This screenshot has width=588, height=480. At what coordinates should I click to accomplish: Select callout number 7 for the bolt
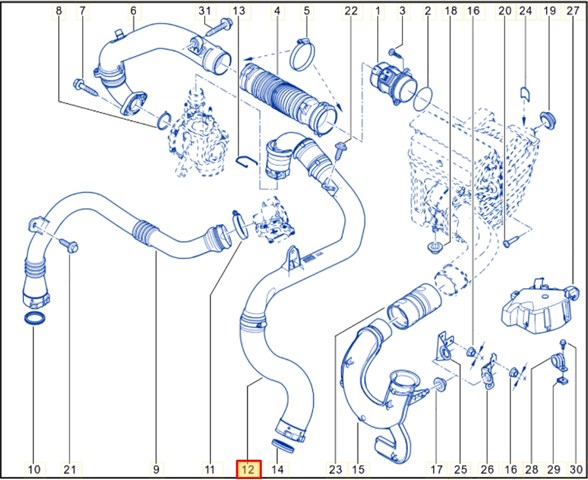point(82,11)
